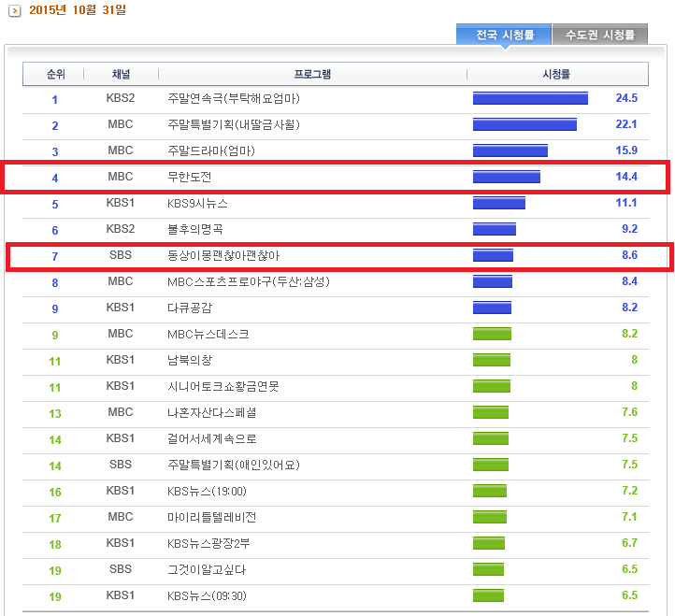Viewport: 675px width, 616px height.
Task: Click the arrow icon beside the date 2015년 10월 31일
Action: (x=15, y=10)
